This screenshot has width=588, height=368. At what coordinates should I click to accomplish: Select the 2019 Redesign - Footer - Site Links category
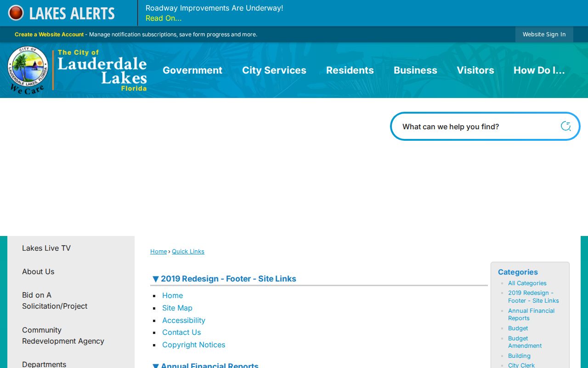click(x=533, y=297)
